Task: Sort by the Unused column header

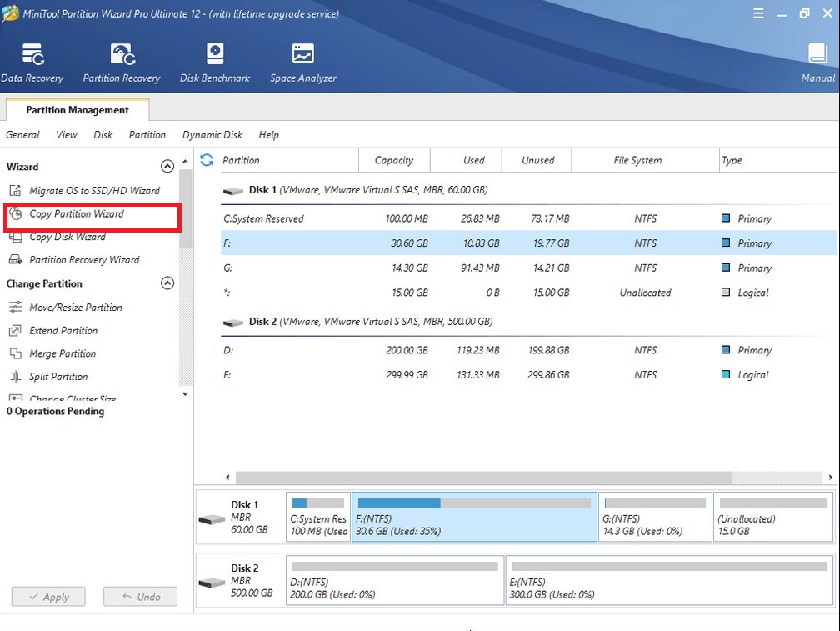Action: (537, 160)
